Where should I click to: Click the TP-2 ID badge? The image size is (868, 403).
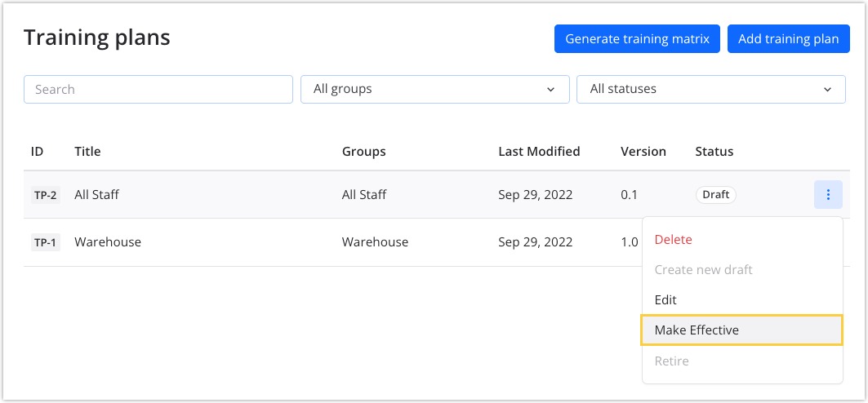[x=46, y=195]
